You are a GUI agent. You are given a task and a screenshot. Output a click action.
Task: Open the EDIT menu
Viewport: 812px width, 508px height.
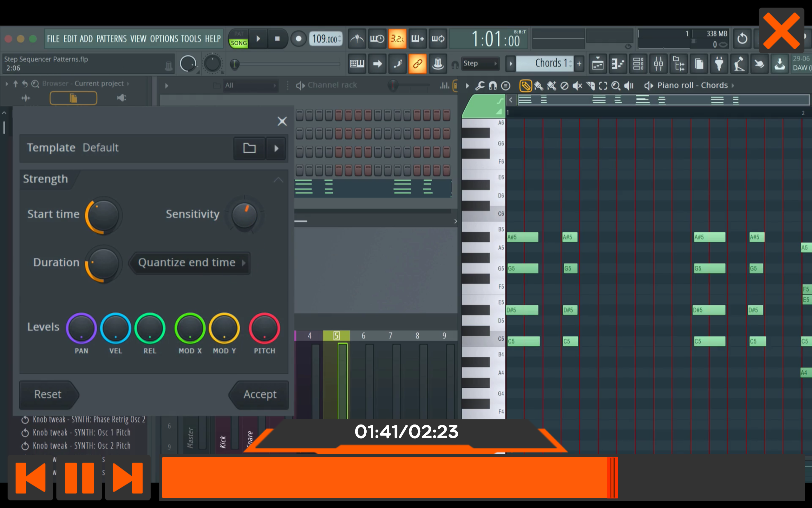[70, 39]
